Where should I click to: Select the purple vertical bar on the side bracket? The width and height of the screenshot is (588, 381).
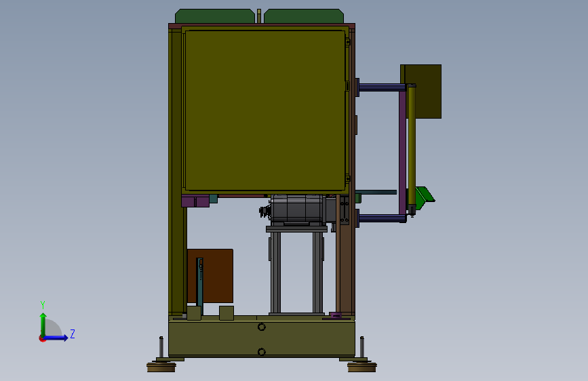coord(402,153)
